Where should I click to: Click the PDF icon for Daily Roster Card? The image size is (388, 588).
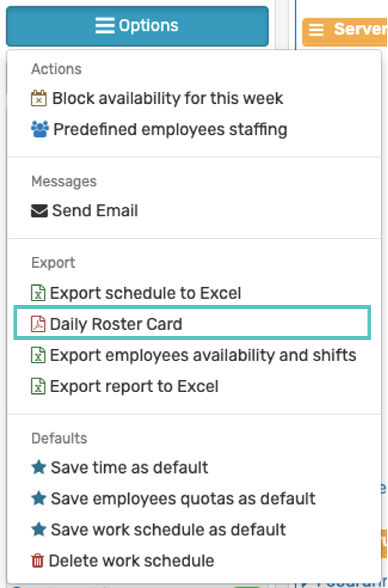tap(38, 324)
